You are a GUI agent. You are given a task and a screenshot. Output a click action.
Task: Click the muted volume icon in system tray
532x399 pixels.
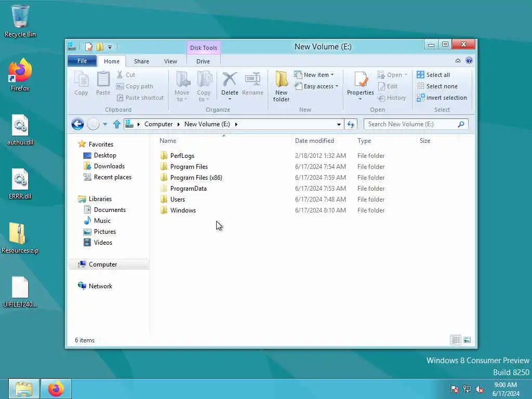pos(480,389)
